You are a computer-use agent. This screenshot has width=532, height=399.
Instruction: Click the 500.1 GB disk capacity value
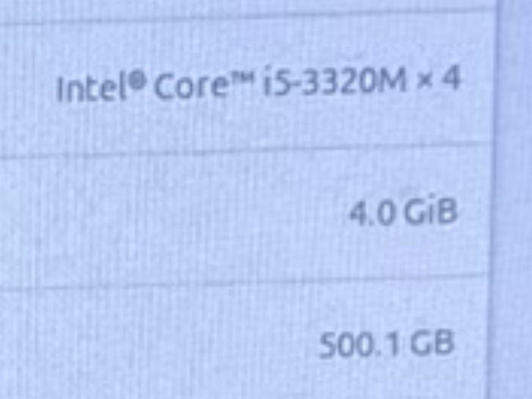pos(387,343)
